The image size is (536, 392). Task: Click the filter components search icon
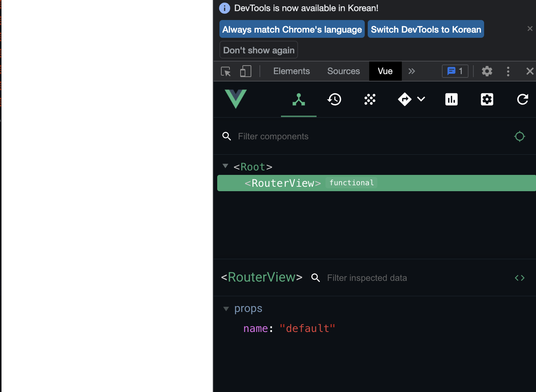point(227,136)
